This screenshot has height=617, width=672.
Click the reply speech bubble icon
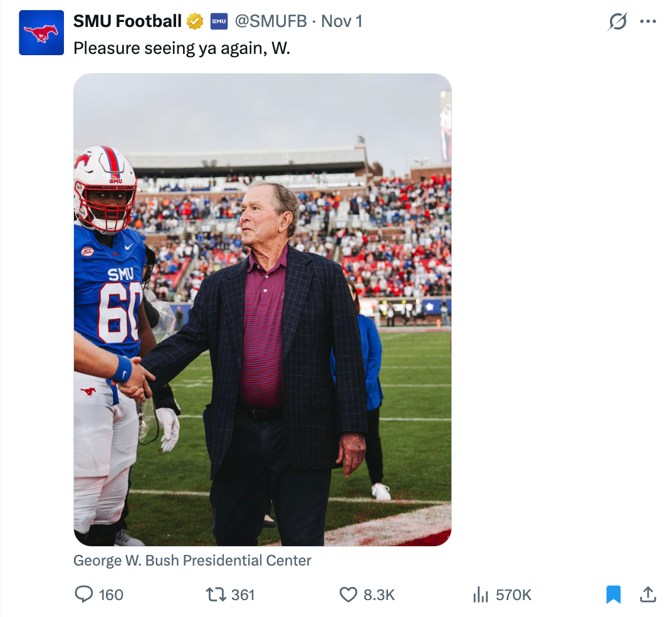pos(83,594)
